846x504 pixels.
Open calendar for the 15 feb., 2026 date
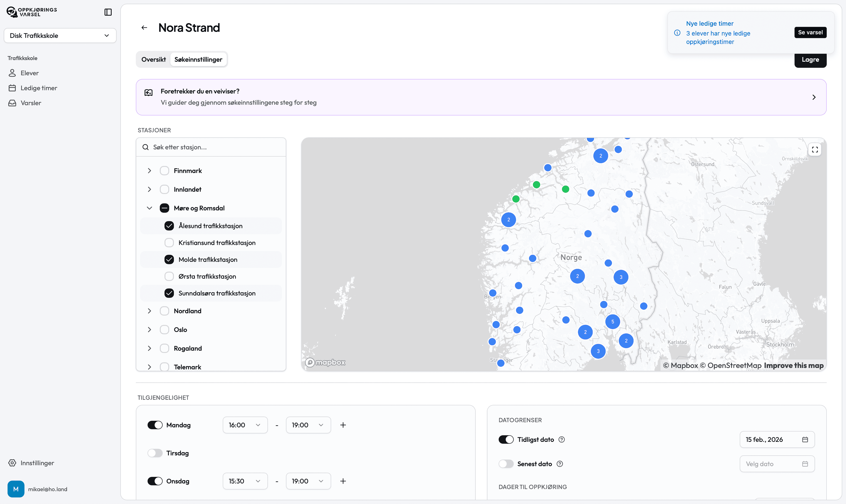coord(805,439)
